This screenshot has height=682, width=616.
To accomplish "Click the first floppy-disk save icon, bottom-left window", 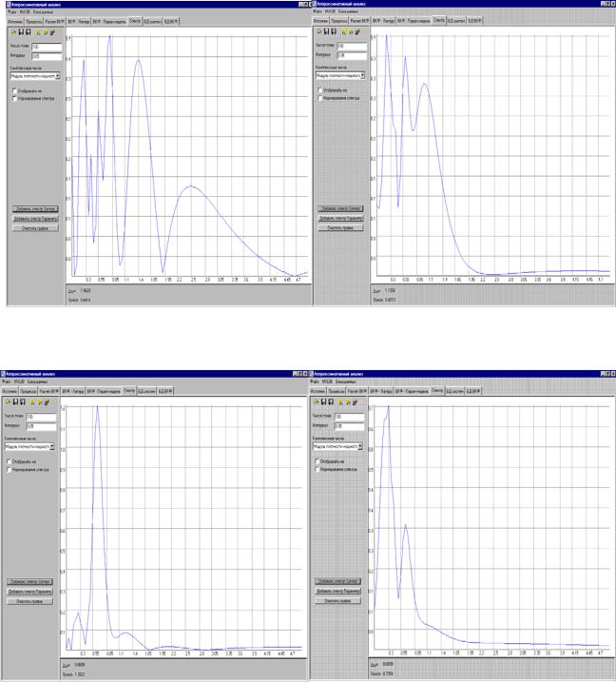I will pos(15,401).
